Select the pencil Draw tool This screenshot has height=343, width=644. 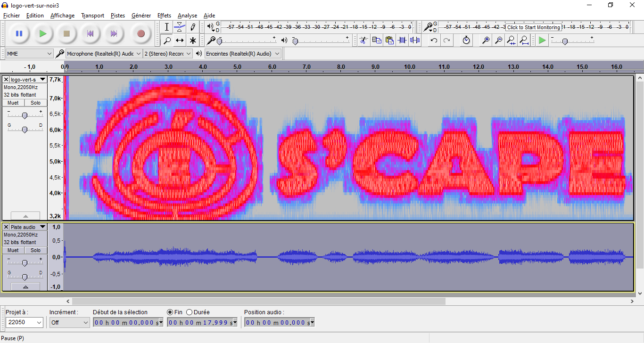click(192, 27)
